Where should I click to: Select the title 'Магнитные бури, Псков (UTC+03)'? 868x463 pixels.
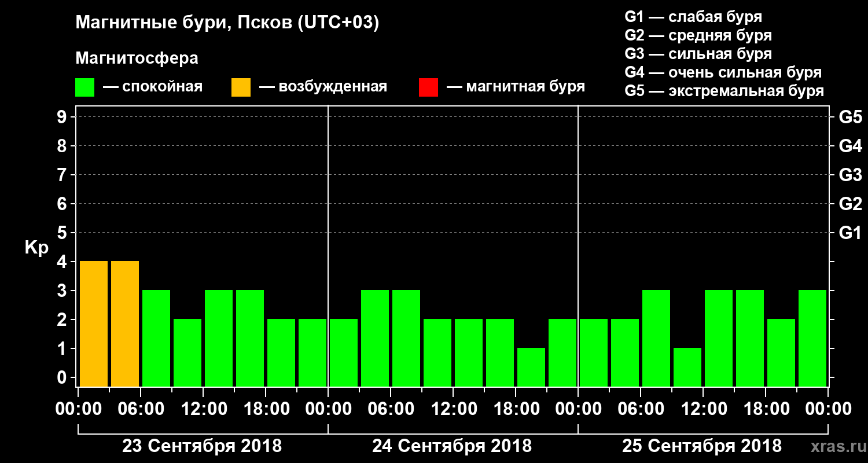(227, 23)
